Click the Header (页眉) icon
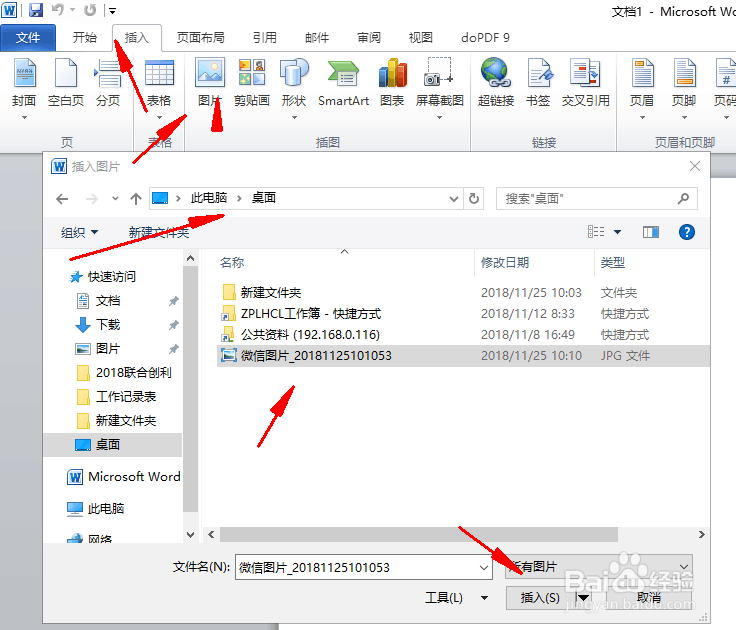Screen dimensions: 736x630 click(x=642, y=72)
